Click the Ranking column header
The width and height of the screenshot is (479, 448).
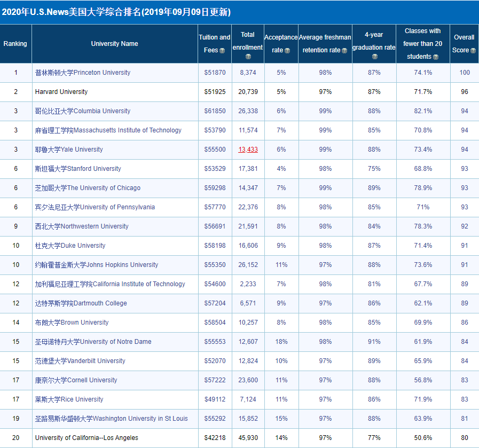(15, 44)
